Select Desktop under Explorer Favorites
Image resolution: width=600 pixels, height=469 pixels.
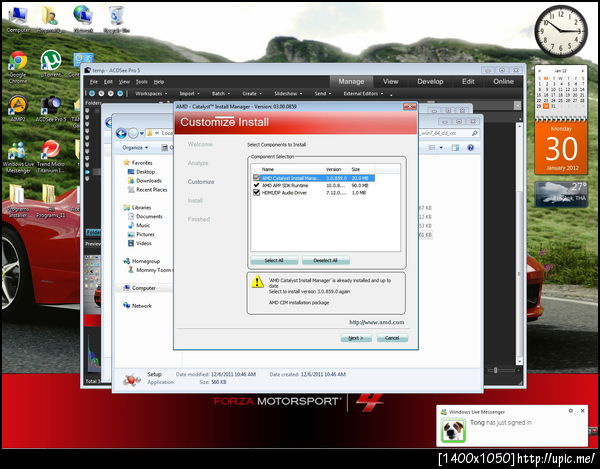(142, 172)
